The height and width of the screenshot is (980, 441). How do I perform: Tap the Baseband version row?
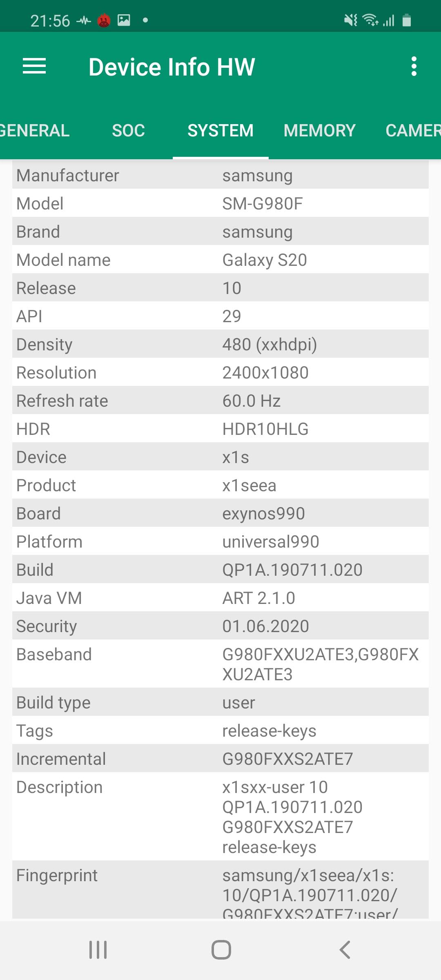(220, 664)
